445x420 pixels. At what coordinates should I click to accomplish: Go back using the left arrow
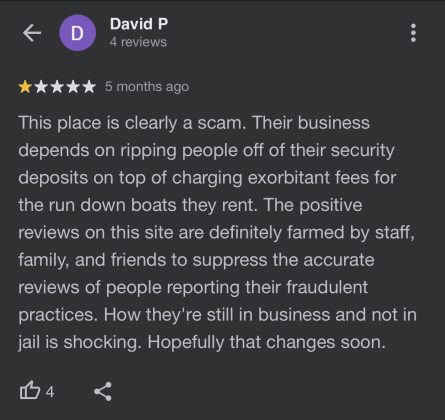(32, 33)
